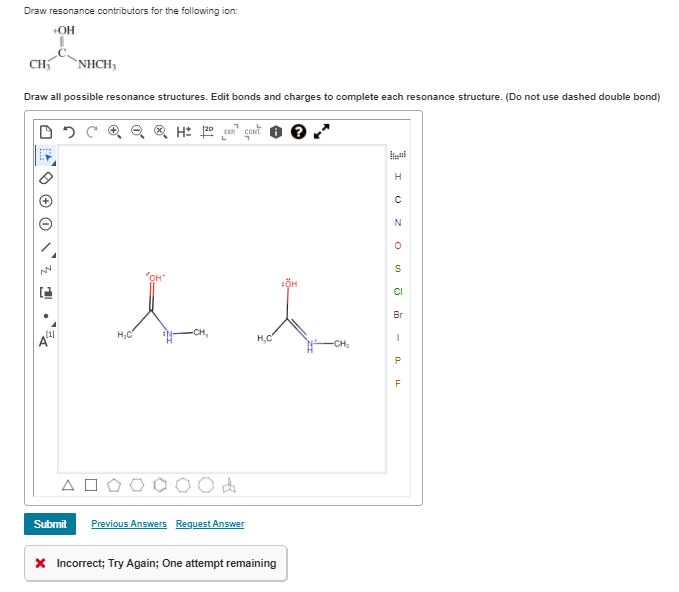Expand the selection tool options

click(x=54, y=163)
